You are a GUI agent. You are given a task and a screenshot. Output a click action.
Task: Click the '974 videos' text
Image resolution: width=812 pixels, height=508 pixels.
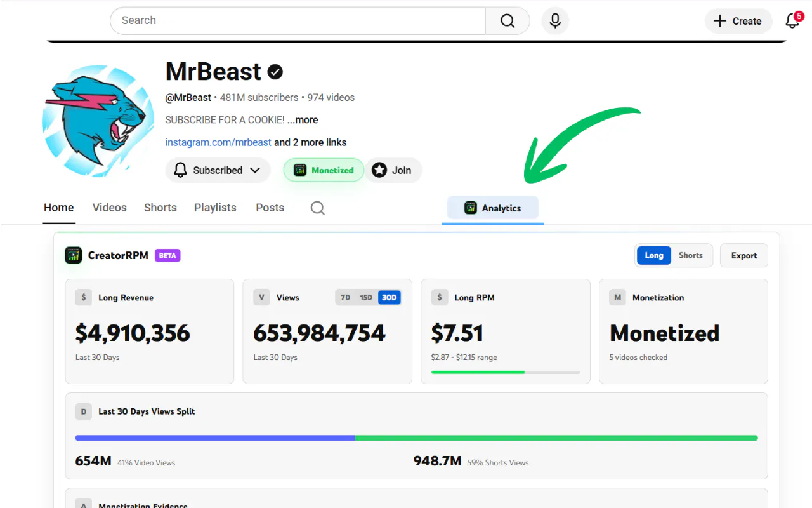click(331, 98)
